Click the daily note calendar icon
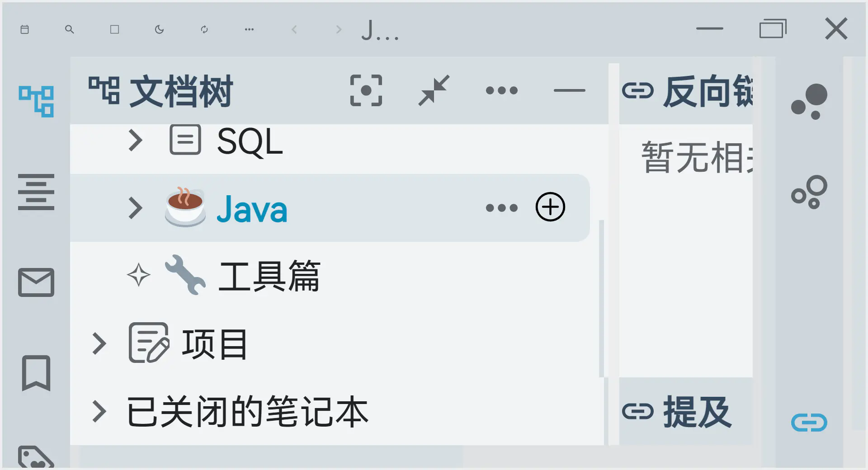 click(25, 29)
